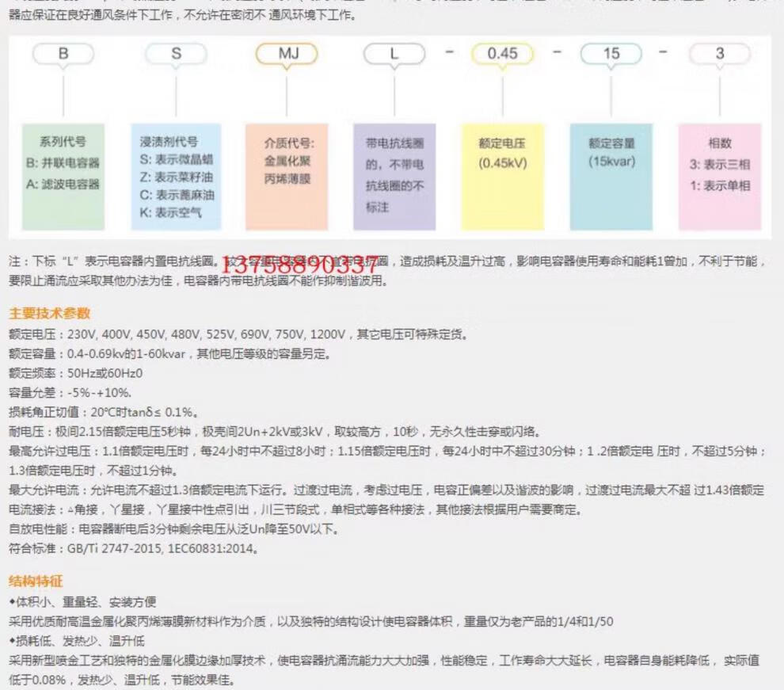
Task: Click the orange 介质代号 box
Action: 287,177
